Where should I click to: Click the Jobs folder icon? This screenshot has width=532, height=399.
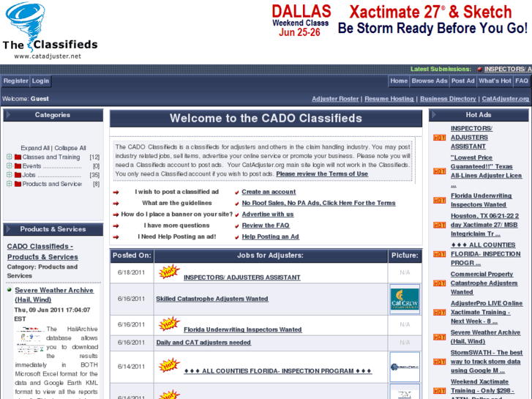tap(18, 175)
